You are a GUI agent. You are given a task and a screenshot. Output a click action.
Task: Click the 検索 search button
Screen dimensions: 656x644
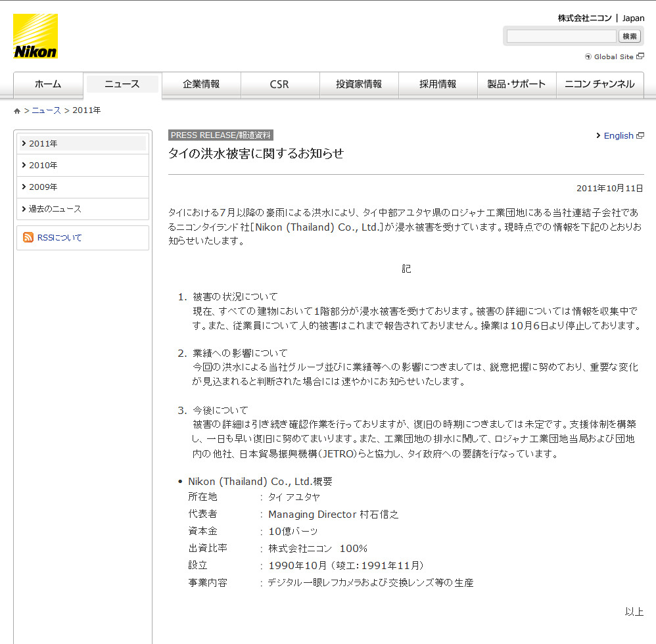(629, 36)
